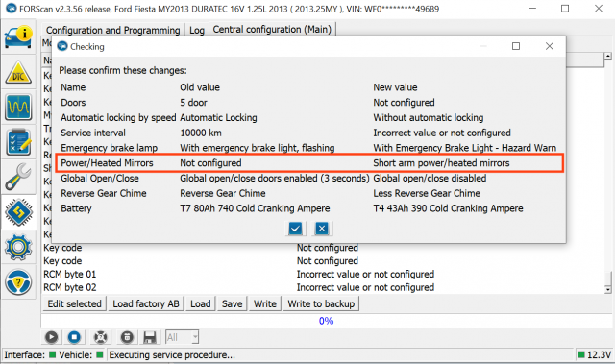Click the Write to backup button

[321, 303]
